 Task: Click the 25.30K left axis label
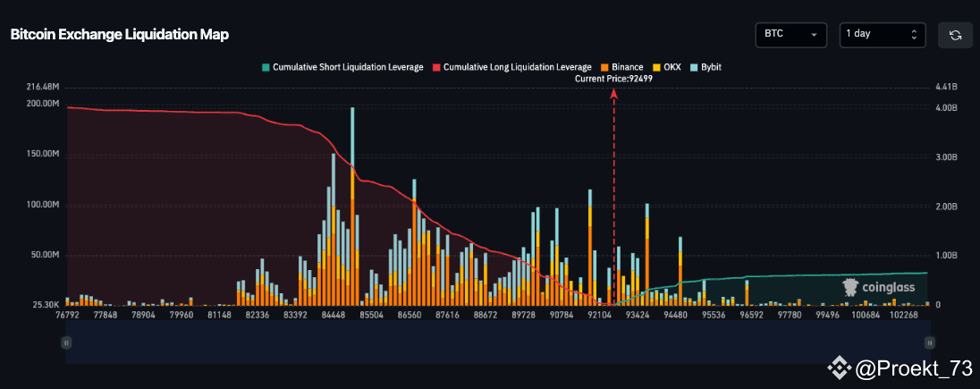(45, 306)
